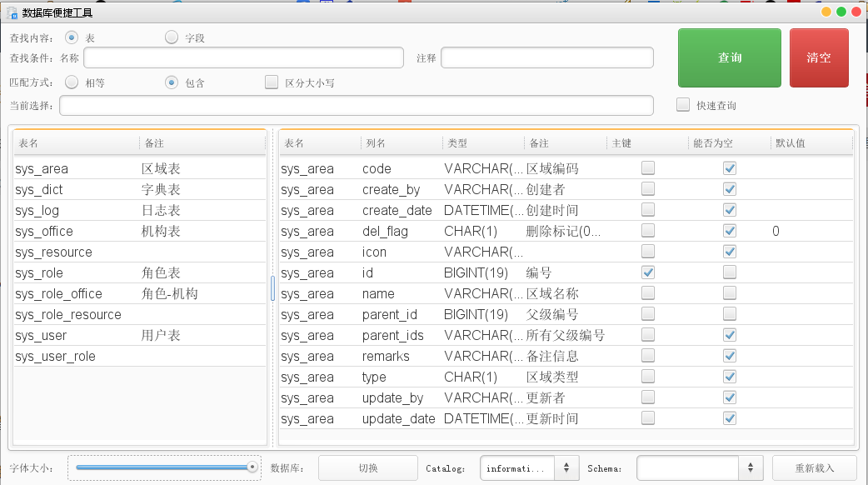Click the app icon in title bar
Viewport: 868px width, 485px height.
point(12,12)
